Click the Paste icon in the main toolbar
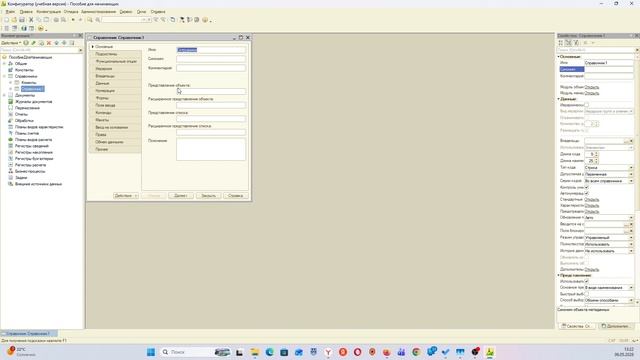The height and width of the screenshot is (360, 640). click(x=46, y=20)
